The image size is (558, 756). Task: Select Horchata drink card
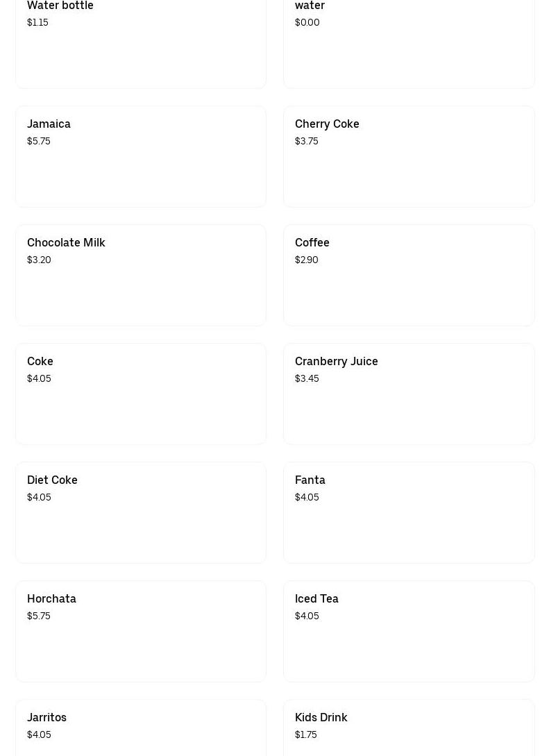pos(141,631)
